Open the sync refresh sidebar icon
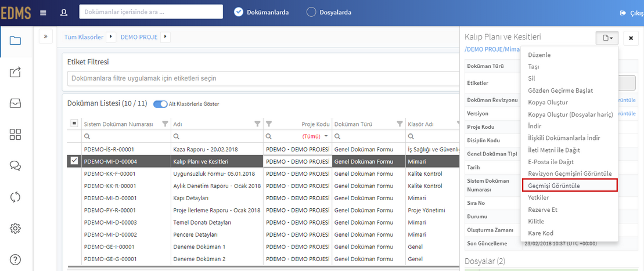Viewport: 644px width, 271px height. point(15,197)
